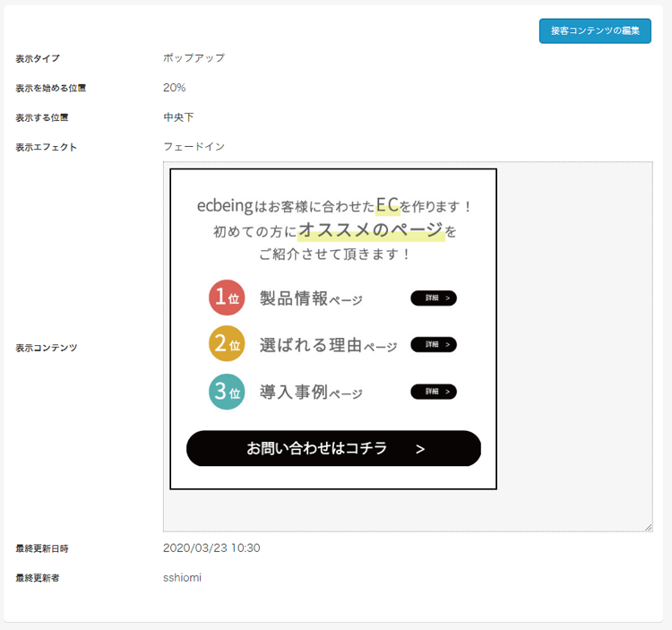672x630 pixels.
Task: Click the 最終更新日時 label
Action: point(42,548)
